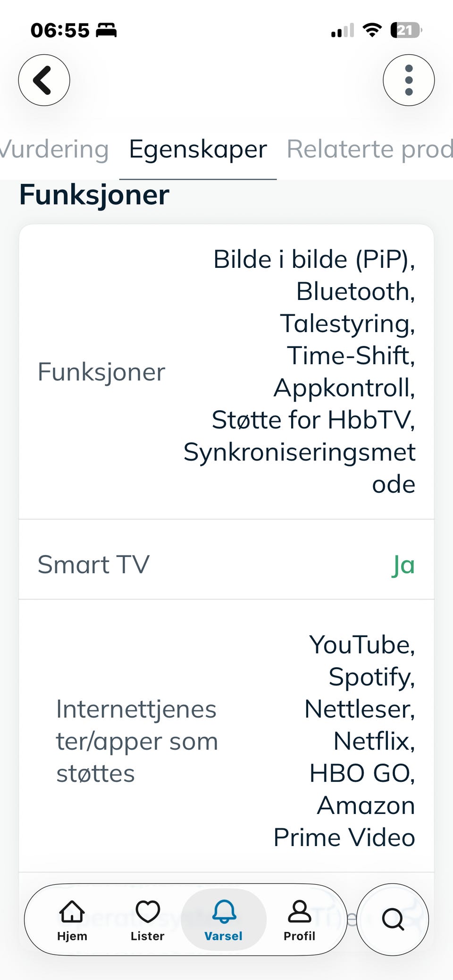Switch to the Vurdering tab
Image resolution: width=453 pixels, height=980 pixels.
pos(54,149)
